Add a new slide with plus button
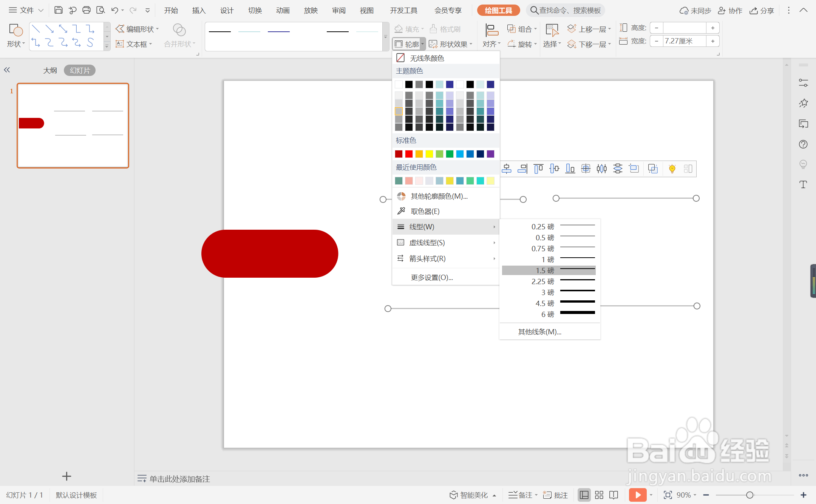This screenshot has width=816, height=504. pyautogui.click(x=66, y=476)
